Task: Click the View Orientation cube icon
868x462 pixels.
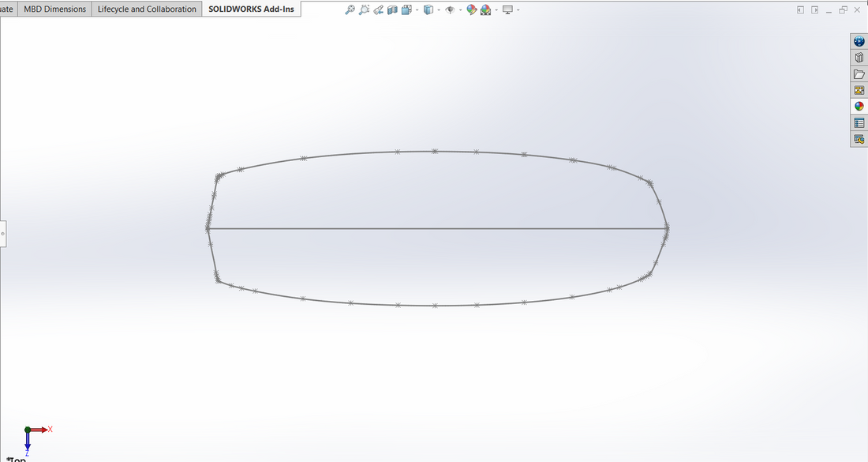Action: pos(406,9)
